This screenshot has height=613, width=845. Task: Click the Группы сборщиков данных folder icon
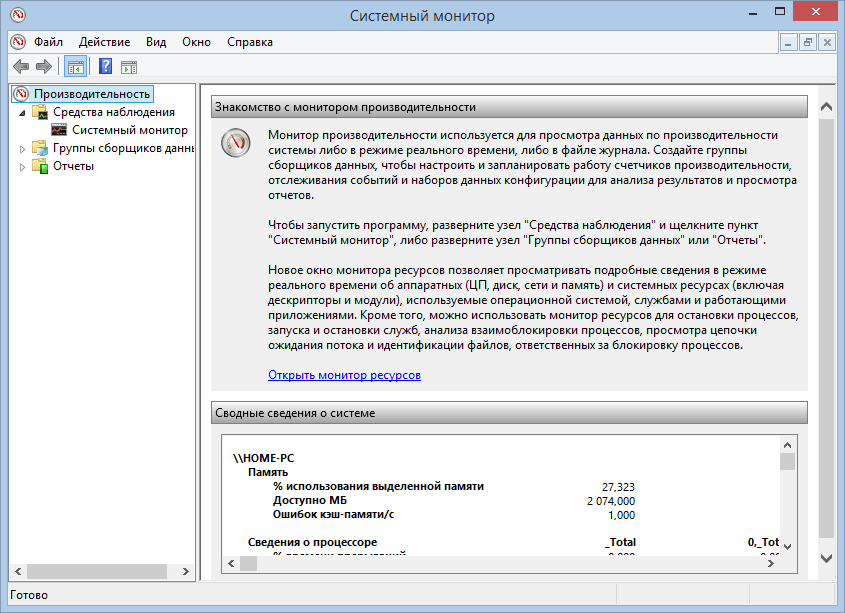[x=40, y=148]
